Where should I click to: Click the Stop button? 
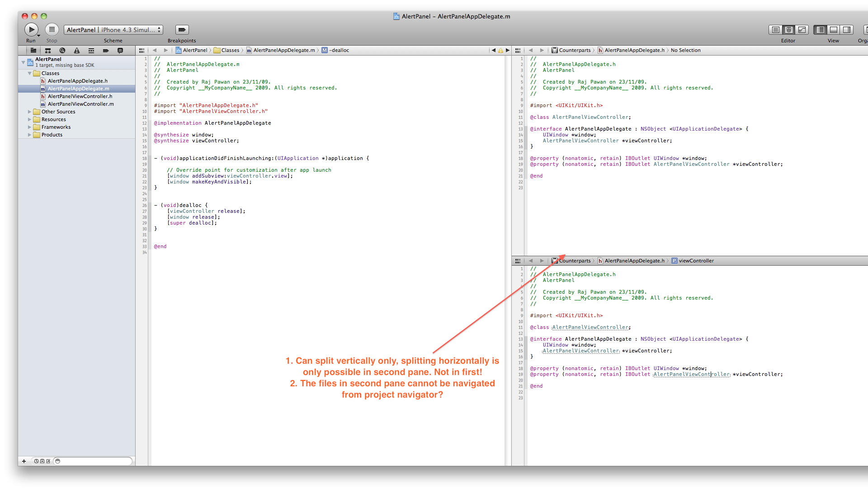point(52,30)
